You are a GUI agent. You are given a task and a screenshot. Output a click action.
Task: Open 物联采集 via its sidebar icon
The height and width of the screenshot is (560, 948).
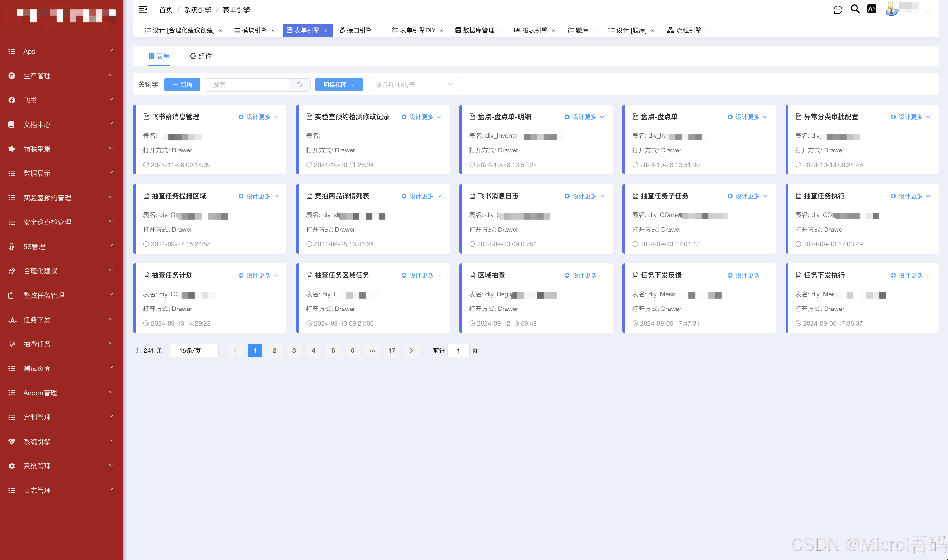tap(11, 149)
